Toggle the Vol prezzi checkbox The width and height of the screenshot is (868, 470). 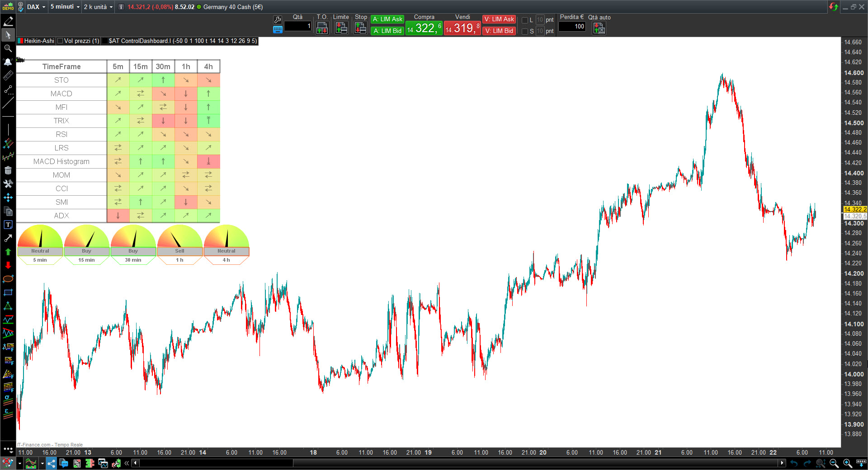(x=61, y=41)
